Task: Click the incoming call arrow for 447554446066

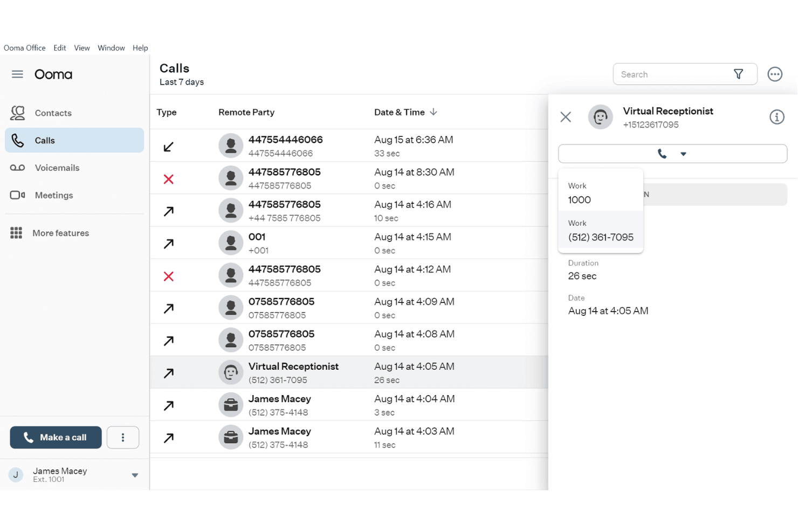Action: pos(169,147)
